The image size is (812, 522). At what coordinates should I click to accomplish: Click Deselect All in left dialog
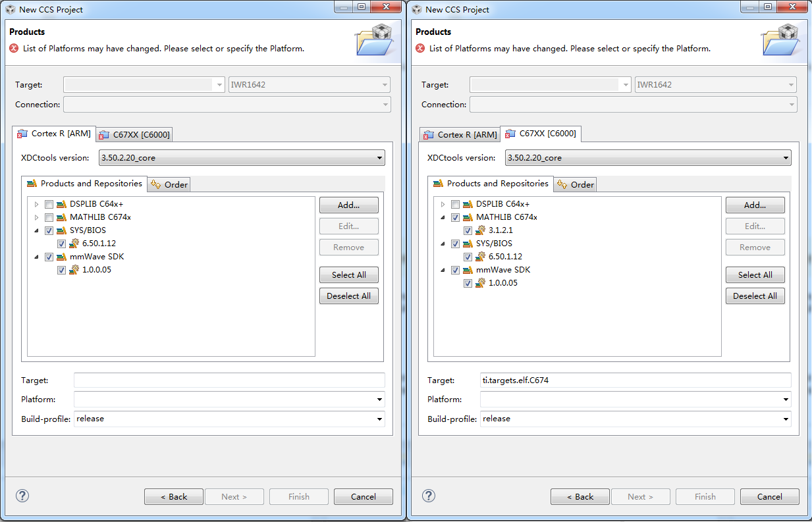349,296
